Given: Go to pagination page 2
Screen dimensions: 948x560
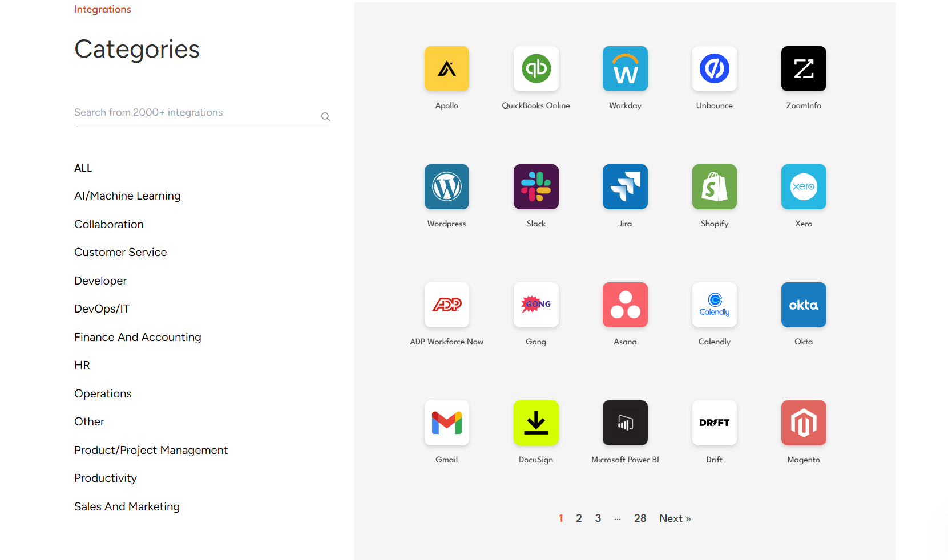Looking at the screenshot, I should [579, 518].
